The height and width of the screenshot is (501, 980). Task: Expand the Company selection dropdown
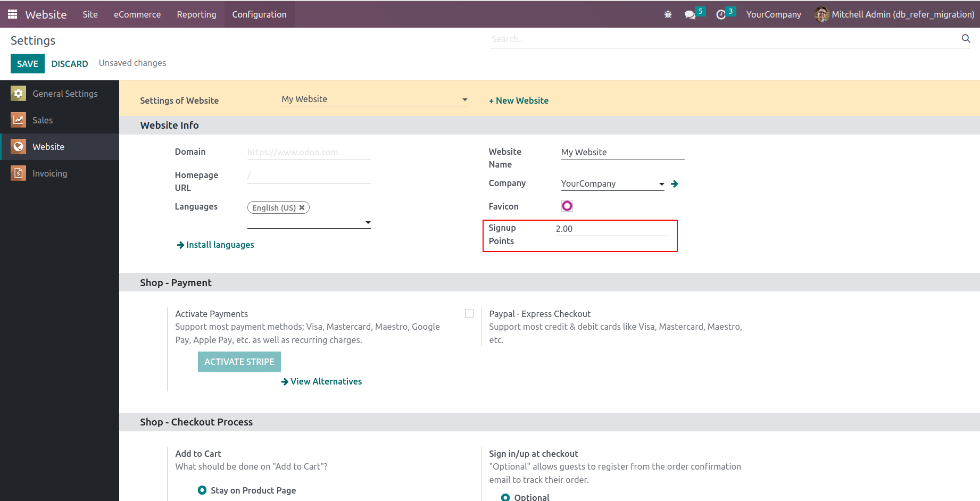(x=661, y=184)
